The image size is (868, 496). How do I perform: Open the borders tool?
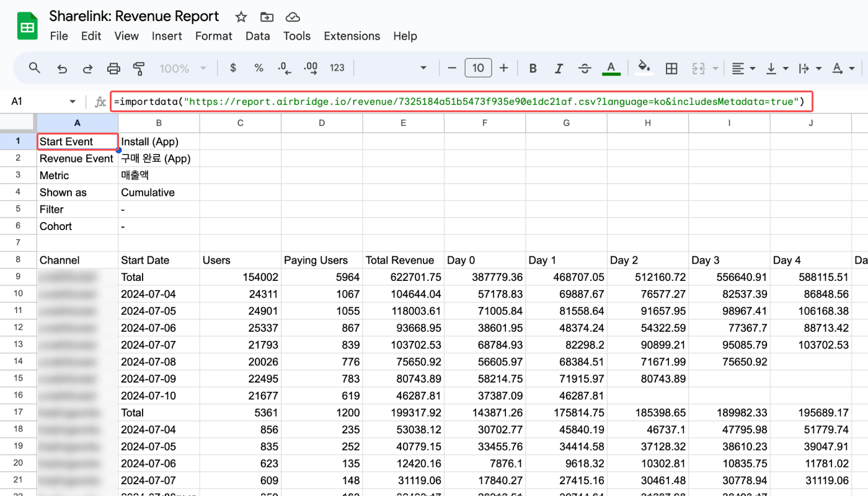(x=671, y=68)
